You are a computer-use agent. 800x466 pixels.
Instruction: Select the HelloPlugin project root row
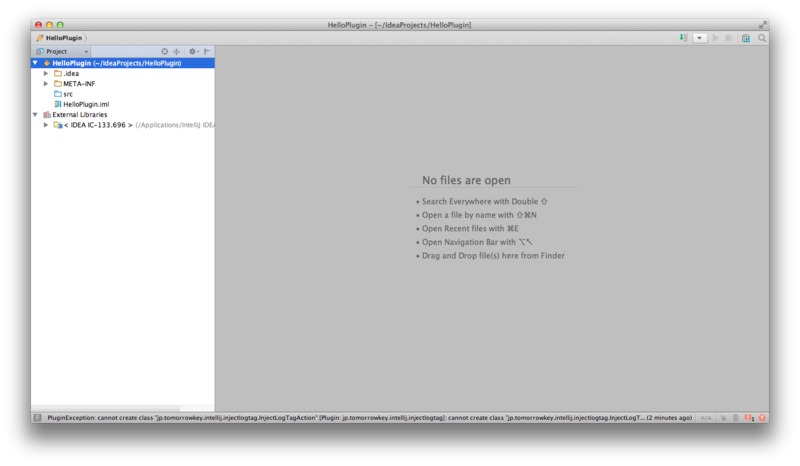pyautogui.click(x=122, y=63)
